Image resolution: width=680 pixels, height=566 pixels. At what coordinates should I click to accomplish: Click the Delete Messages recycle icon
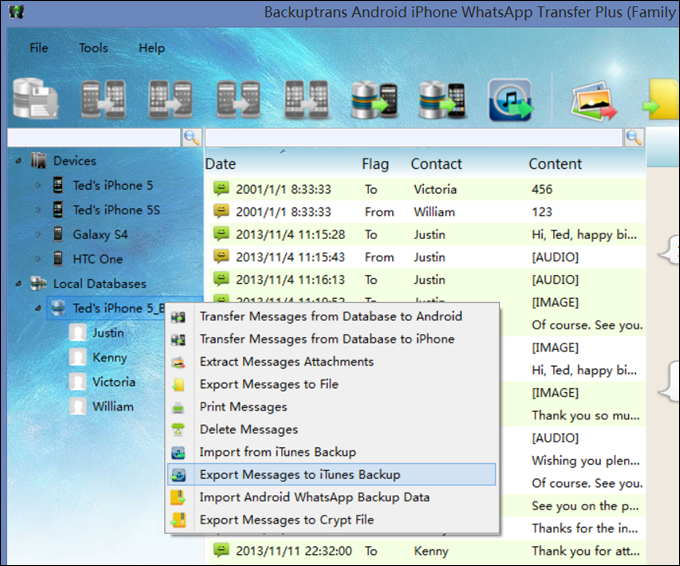pyautogui.click(x=178, y=429)
